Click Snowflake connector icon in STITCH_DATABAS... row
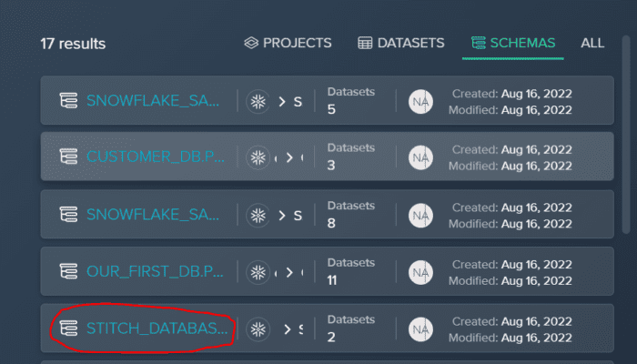This screenshot has height=364, width=637. [258, 329]
